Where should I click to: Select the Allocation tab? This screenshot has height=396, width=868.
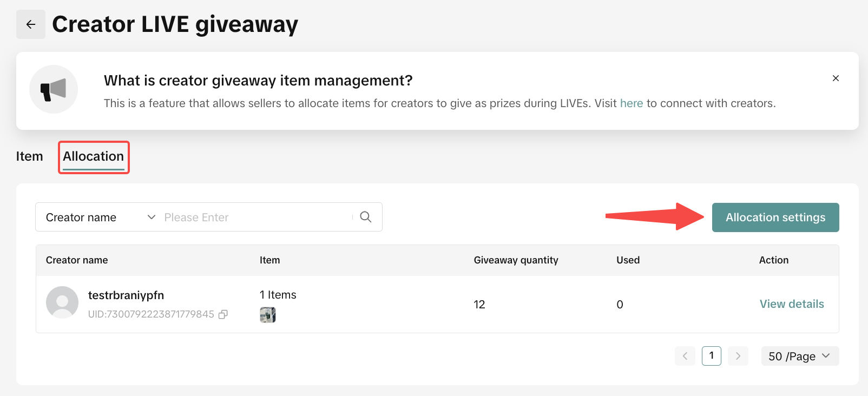[94, 156]
